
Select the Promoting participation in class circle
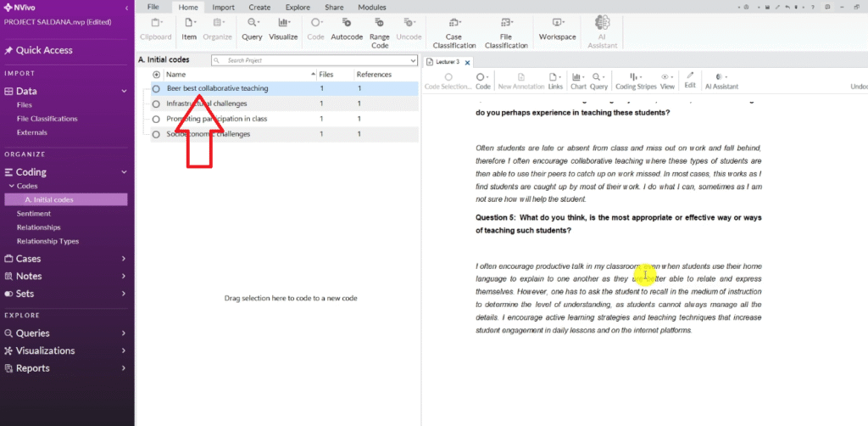click(x=156, y=119)
